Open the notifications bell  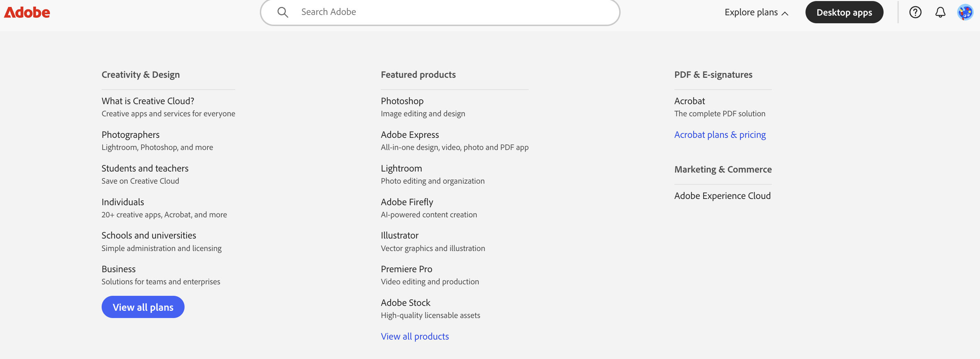(940, 12)
